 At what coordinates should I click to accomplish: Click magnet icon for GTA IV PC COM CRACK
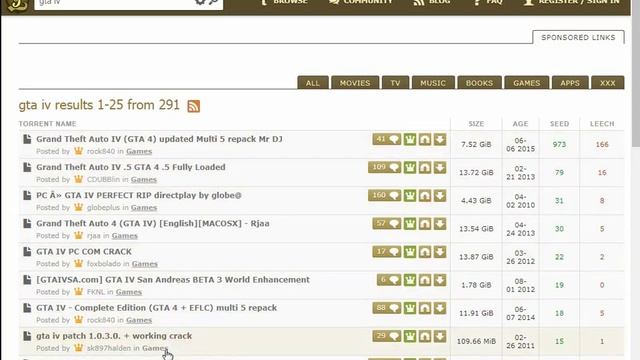click(425, 252)
